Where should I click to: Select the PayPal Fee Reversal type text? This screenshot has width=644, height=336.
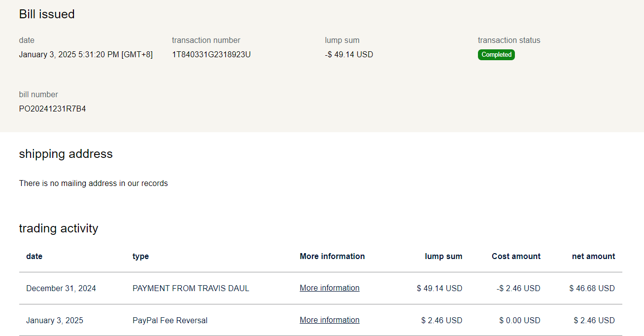click(170, 321)
